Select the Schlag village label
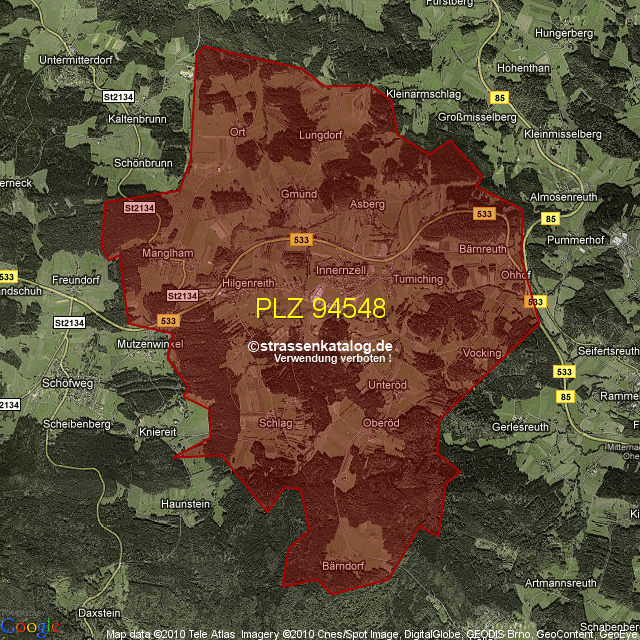 click(x=275, y=423)
